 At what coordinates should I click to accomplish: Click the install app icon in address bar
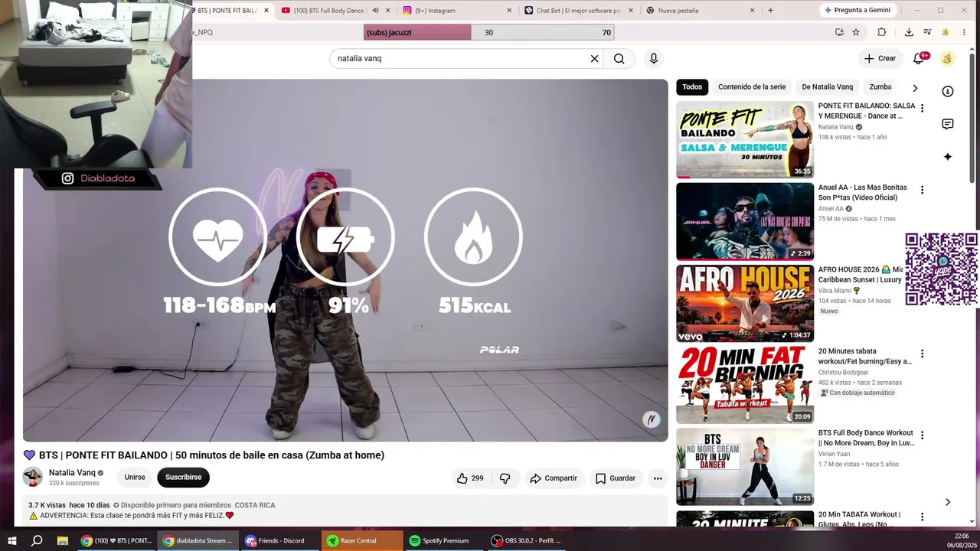point(839,32)
